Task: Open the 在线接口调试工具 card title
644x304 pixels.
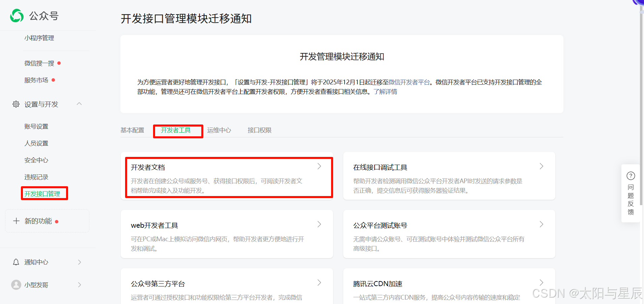Action: point(380,167)
